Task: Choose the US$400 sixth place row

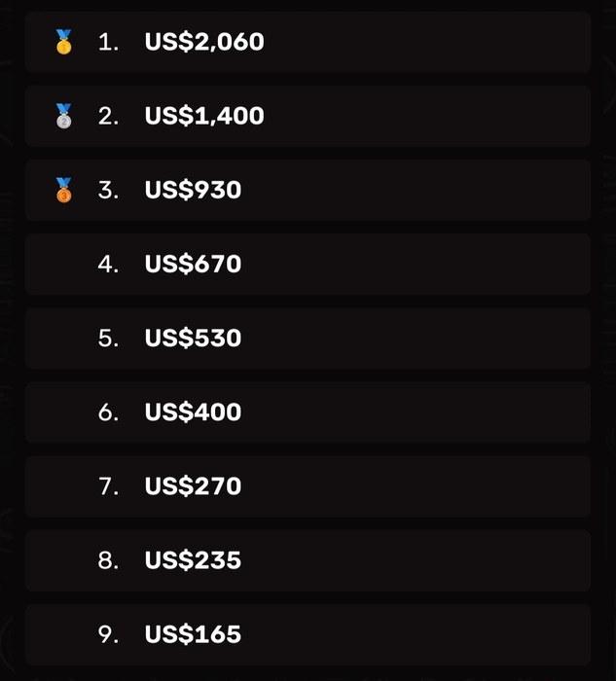Action: pyautogui.click(x=308, y=412)
